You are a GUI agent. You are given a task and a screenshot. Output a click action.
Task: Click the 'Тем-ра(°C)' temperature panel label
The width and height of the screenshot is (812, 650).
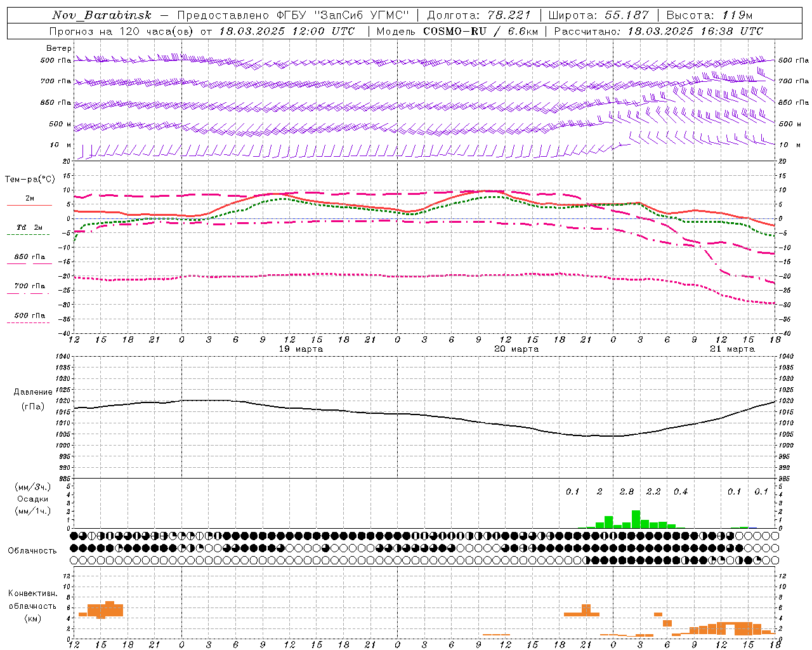tap(30, 180)
